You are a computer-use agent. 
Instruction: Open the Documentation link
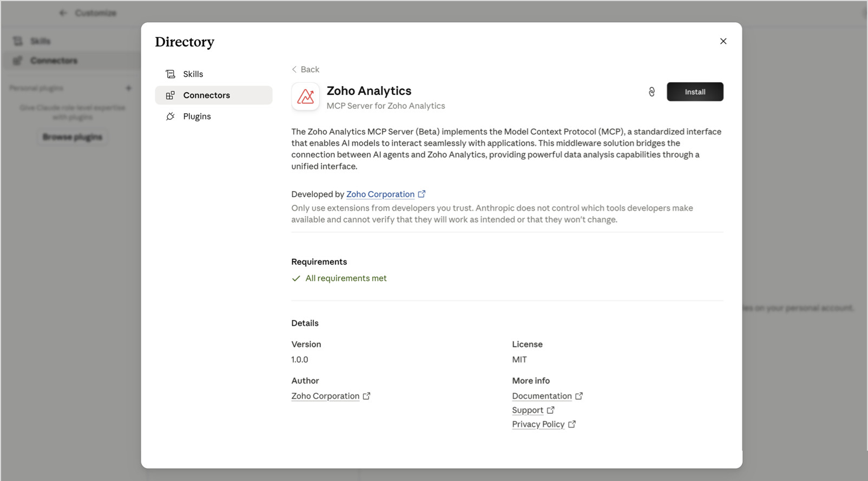(x=542, y=396)
